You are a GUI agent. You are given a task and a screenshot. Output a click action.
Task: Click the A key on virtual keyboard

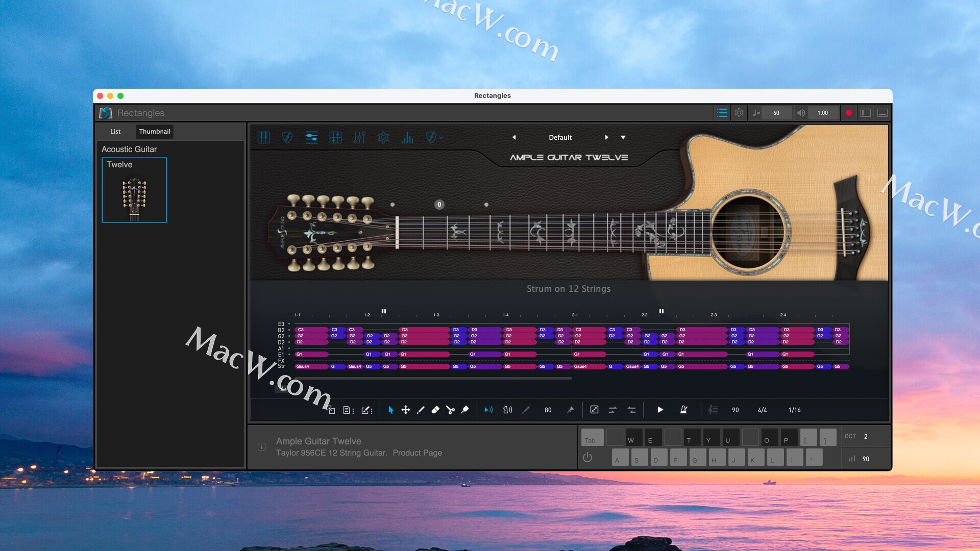point(620,457)
